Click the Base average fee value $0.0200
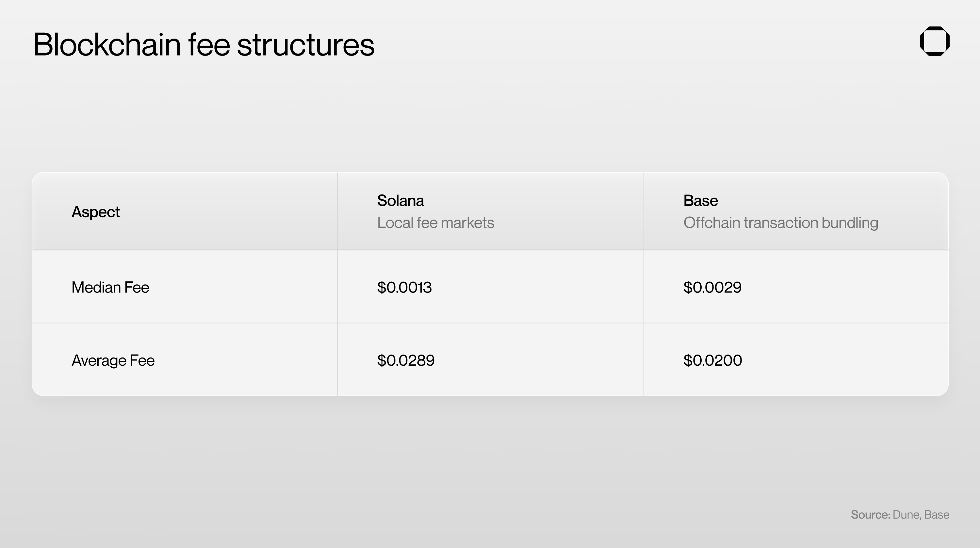Viewport: 980px width, 548px height. click(712, 360)
